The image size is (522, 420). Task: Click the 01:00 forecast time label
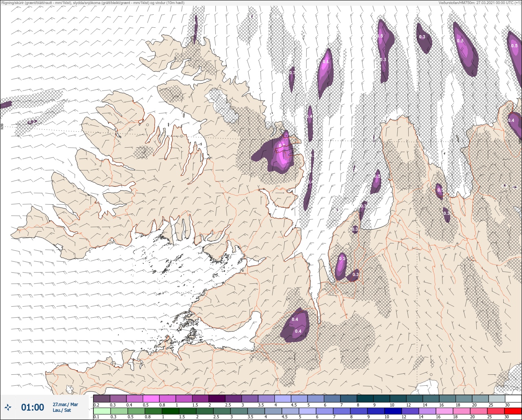[33, 407]
